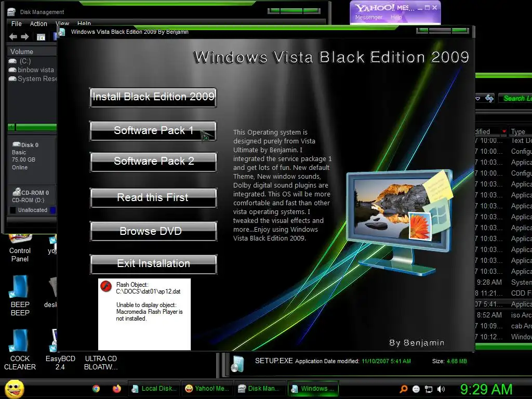Click the Windows taskbar button
This screenshot has height=399, width=532.
pos(313,389)
